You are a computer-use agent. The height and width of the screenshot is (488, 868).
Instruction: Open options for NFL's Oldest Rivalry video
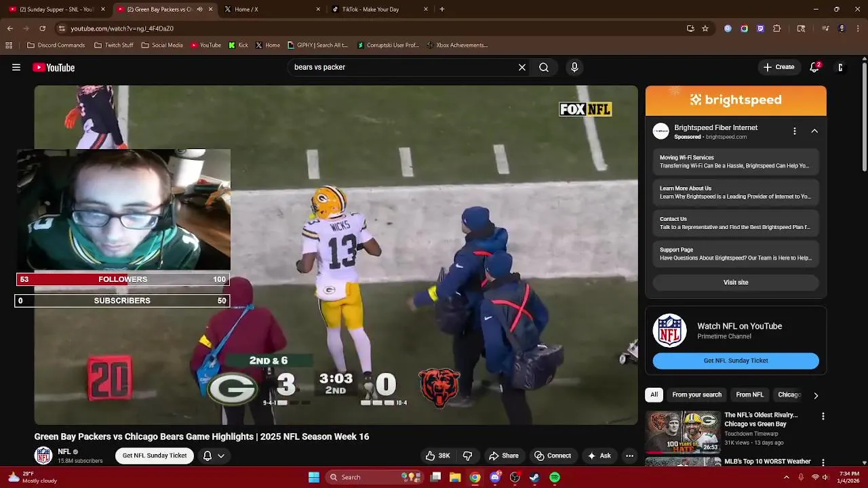[x=823, y=416]
